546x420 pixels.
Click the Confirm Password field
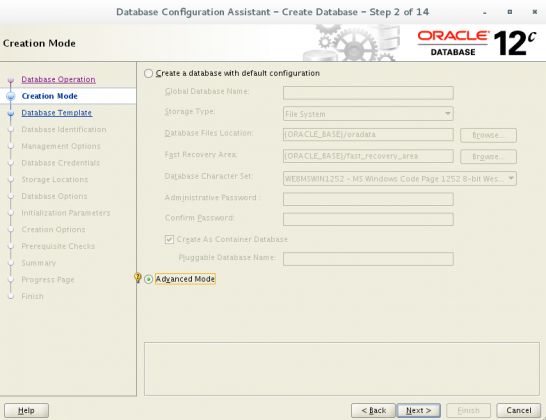pos(368,219)
